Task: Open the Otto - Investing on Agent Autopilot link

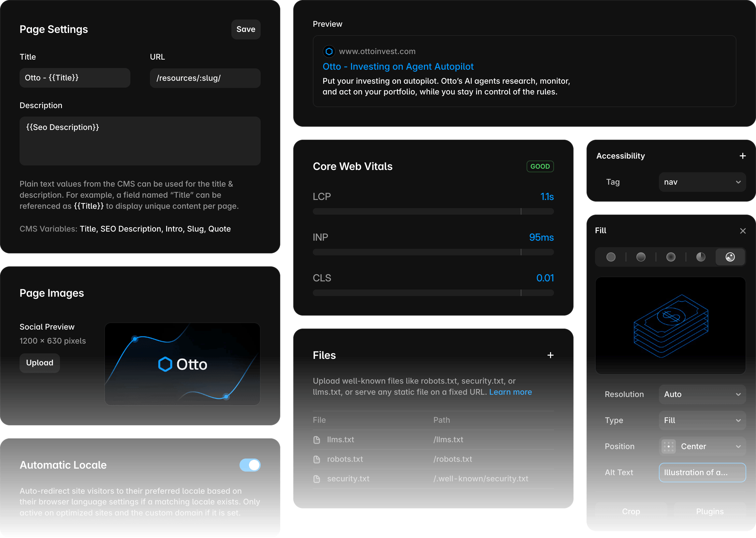Action: point(398,66)
